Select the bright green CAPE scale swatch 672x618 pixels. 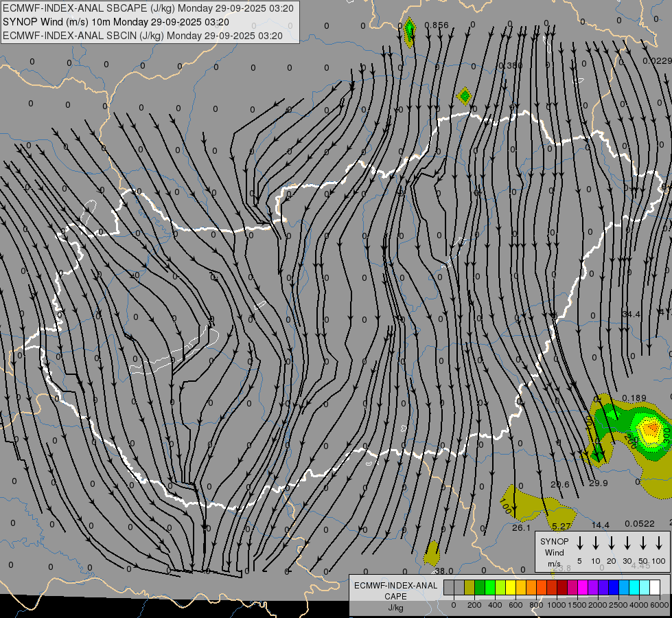490,588
